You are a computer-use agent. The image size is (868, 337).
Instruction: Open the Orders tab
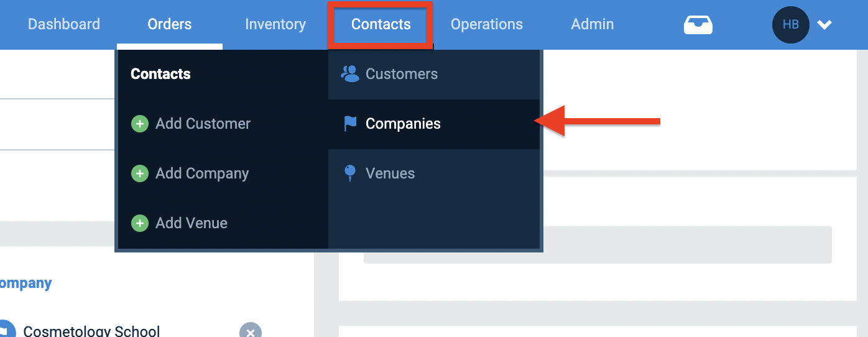pos(170,25)
